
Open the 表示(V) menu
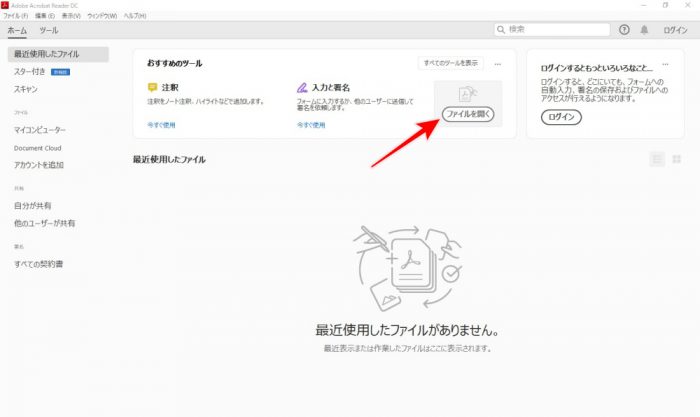[71, 16]
